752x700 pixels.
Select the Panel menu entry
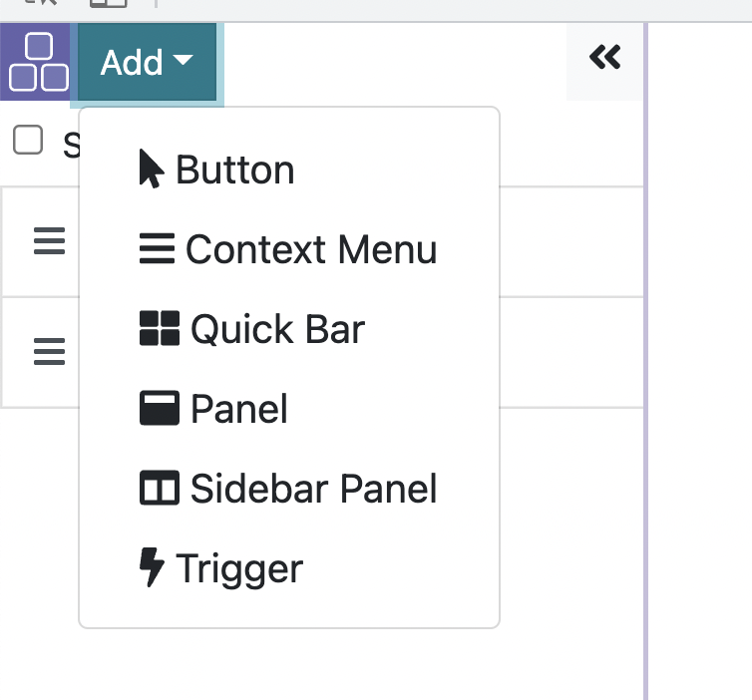pyautogui.click(x=239, y=409)
